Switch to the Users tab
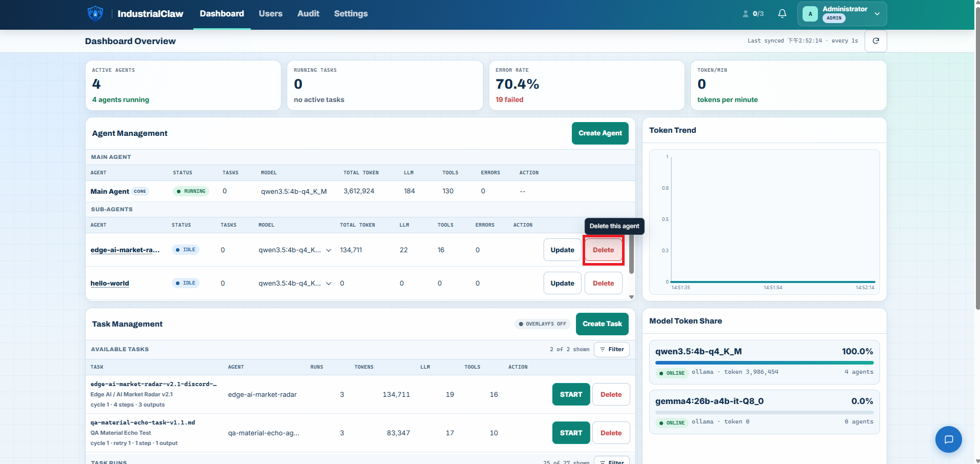The width and height of the screenshot is (980, 464). [x=270, y=14]
